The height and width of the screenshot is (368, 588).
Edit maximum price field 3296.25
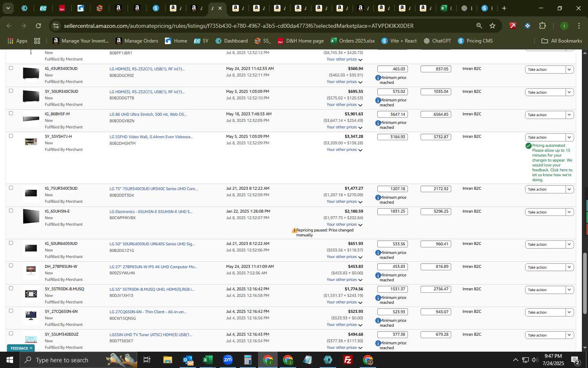[x=436, y=211]
